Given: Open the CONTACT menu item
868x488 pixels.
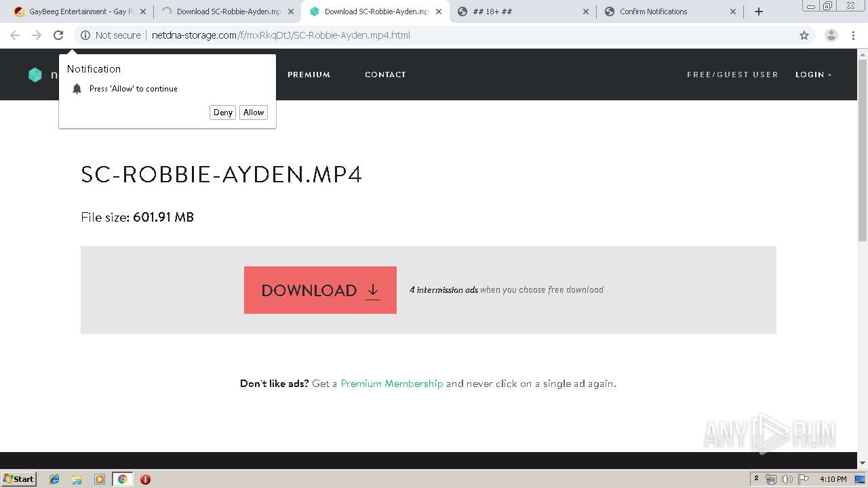Looking at the screenshot, I should point(385,75).
